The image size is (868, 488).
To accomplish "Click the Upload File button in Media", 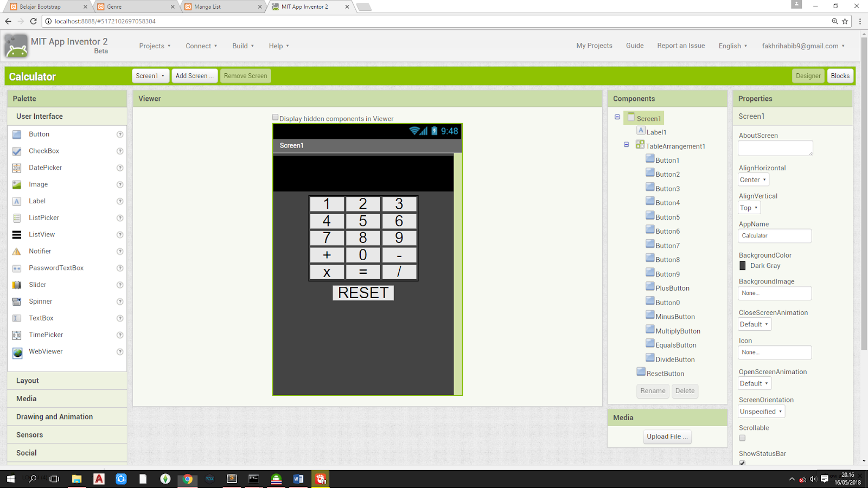I will click(667, 436).
